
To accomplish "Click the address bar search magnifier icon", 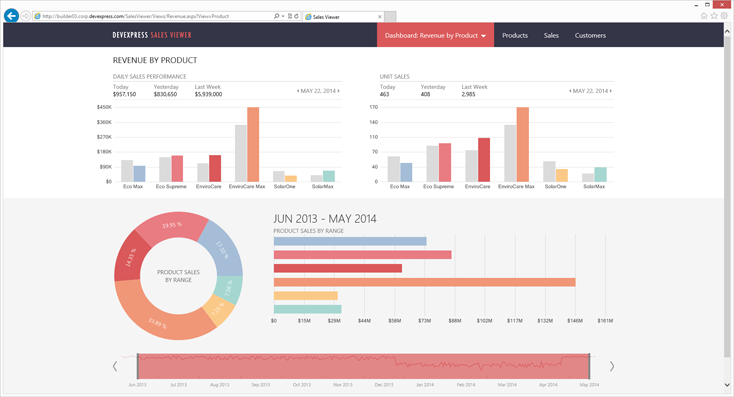I will pyautogui.click(x=277, y=16).
